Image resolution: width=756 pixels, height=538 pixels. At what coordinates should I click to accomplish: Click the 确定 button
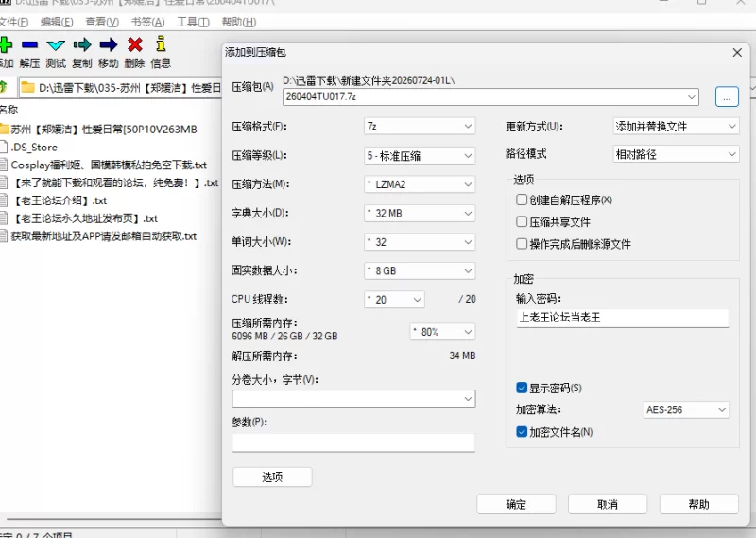pyautogui.click(x=516, y=504)
